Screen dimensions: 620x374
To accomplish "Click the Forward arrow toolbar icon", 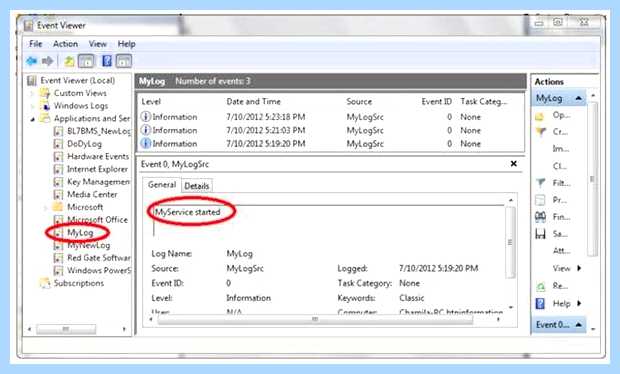I will pos(47,61).
